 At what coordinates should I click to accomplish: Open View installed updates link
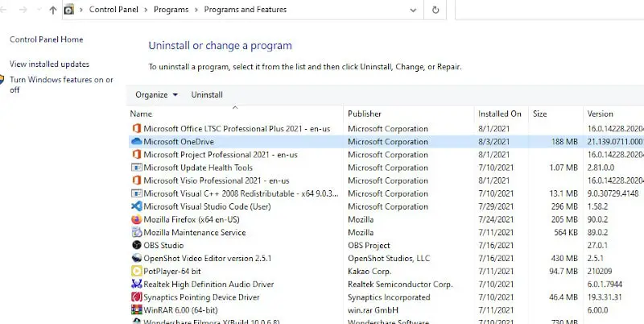click(49, 64)
